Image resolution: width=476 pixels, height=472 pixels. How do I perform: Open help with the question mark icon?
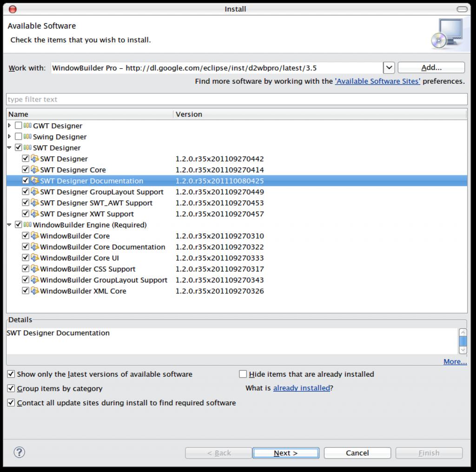click(19, 452)
